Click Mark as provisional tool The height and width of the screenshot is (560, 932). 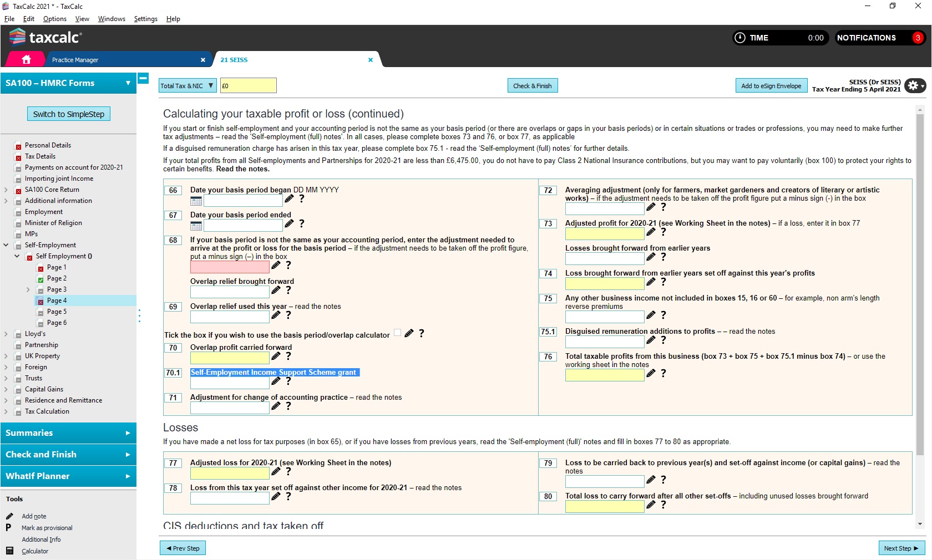tap(47, 528)
